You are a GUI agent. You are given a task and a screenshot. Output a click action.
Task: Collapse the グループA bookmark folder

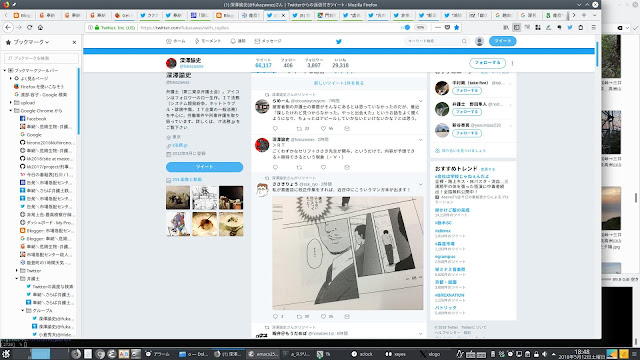pyautogui.click(x=23, y=311)
